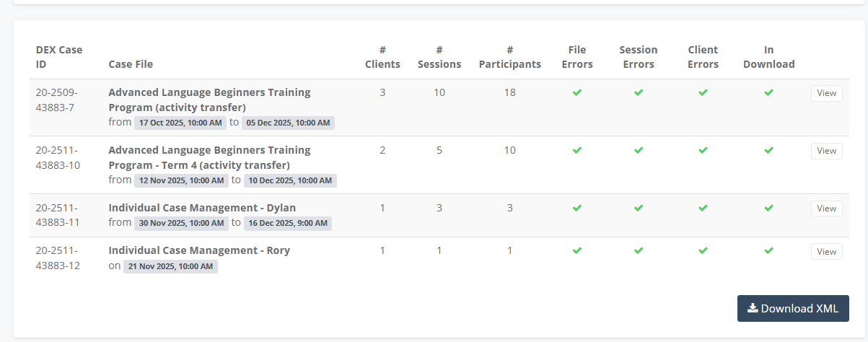This screenshot has width=868, height=342.
Task: Click In Download checkmark for Rory case
Action: (x=768, y=250)
